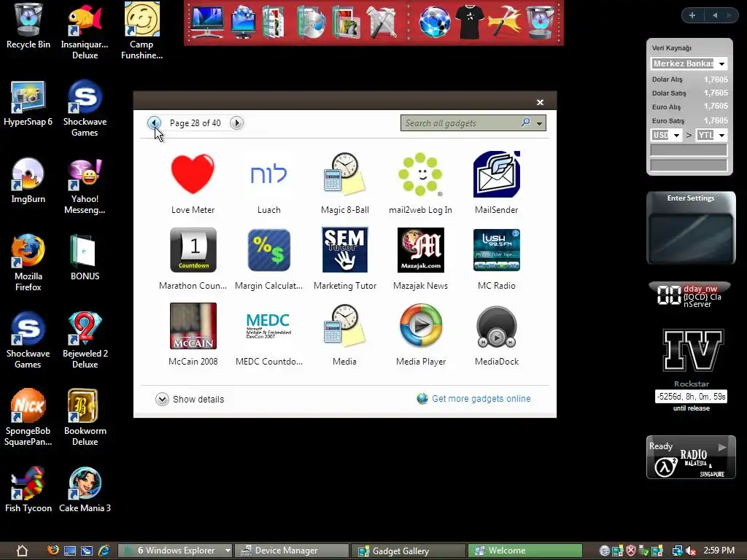Select the Margin Calculator gadget
Viewport: 747px width, 560px height.
tap(268, 259)
